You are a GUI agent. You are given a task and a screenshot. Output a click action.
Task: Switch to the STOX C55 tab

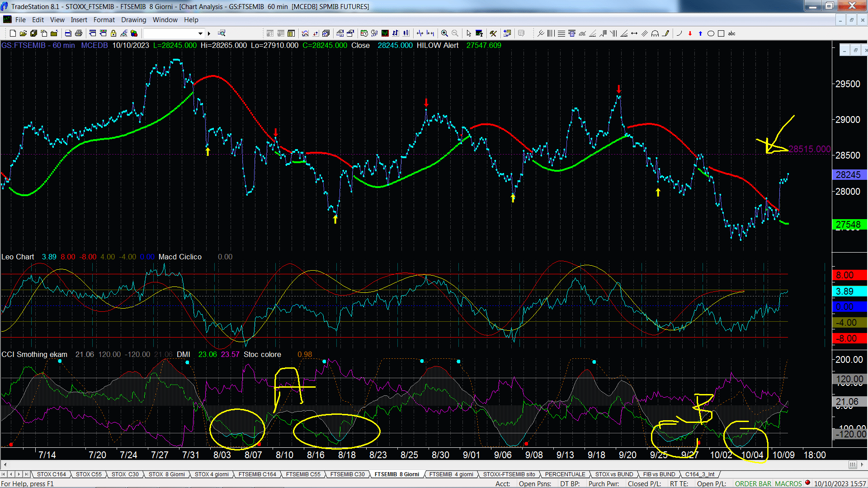pos(89,474)
